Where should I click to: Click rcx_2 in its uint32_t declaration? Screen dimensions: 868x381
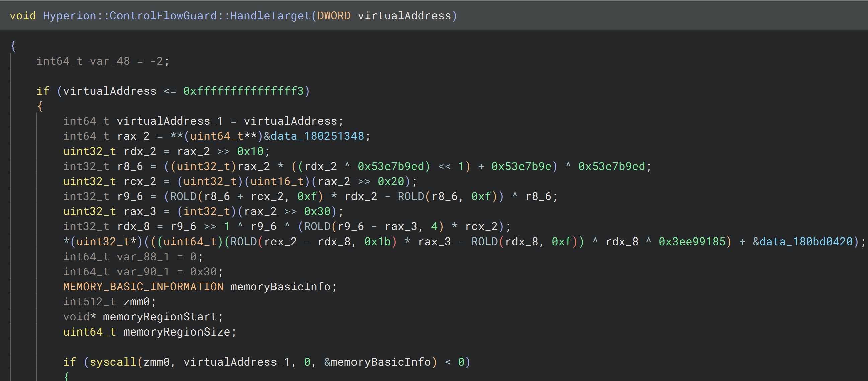[140, 181]
